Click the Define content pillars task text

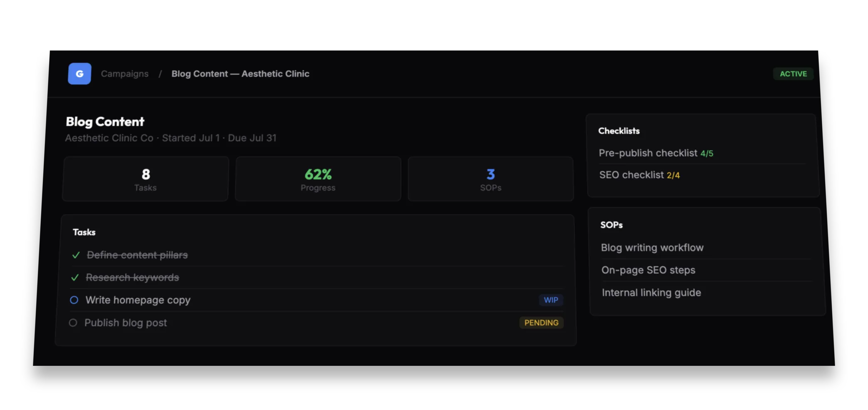[137, 255]
